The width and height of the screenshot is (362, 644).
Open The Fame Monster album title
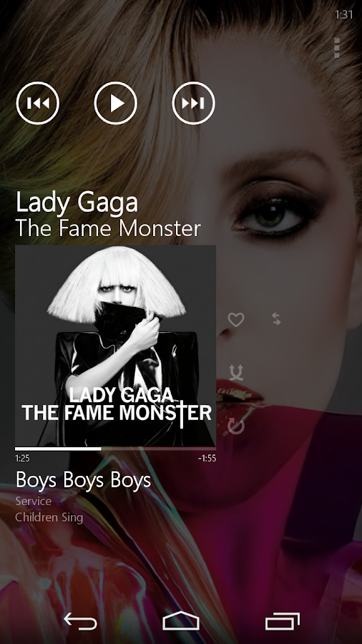pos(108,228)
